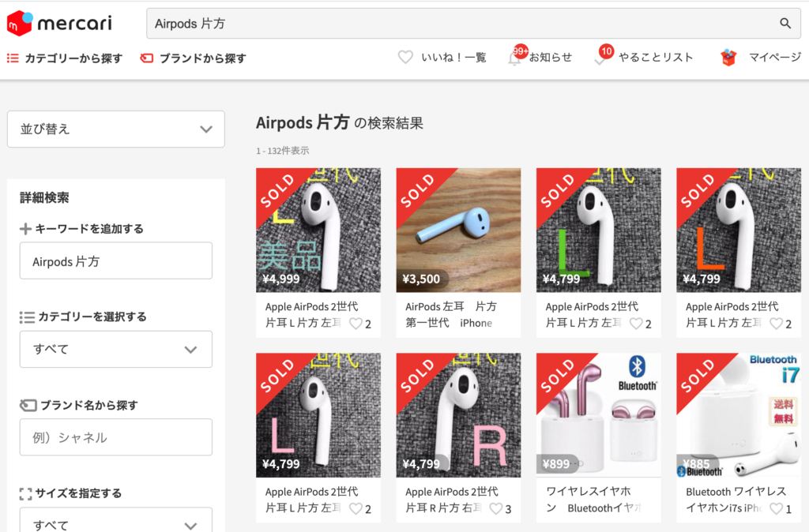This screenshot has height=532, width=809.
Task: Click the plus icon next to キーワードを追加する
Action: coord(25,229)
